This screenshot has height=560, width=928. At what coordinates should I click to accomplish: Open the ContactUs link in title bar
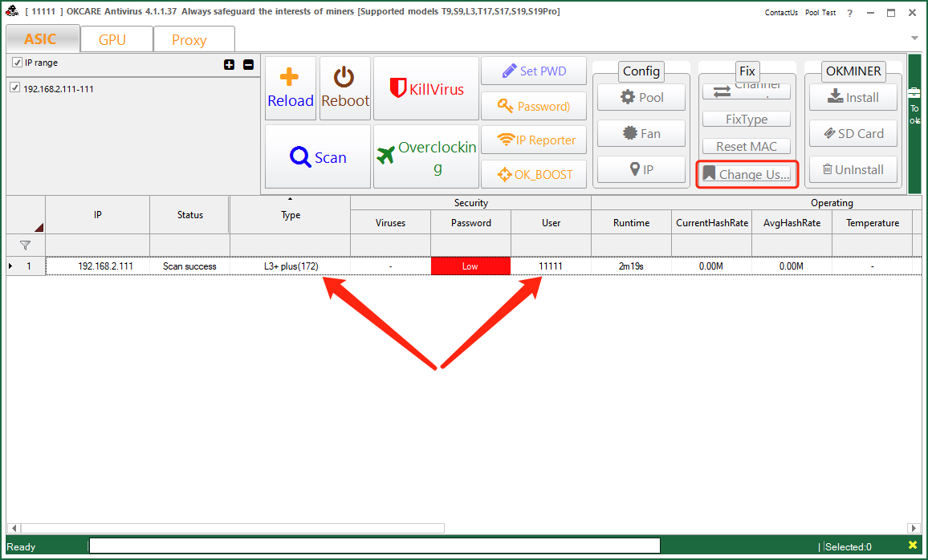pyautogui.click(x=781, y=13)
